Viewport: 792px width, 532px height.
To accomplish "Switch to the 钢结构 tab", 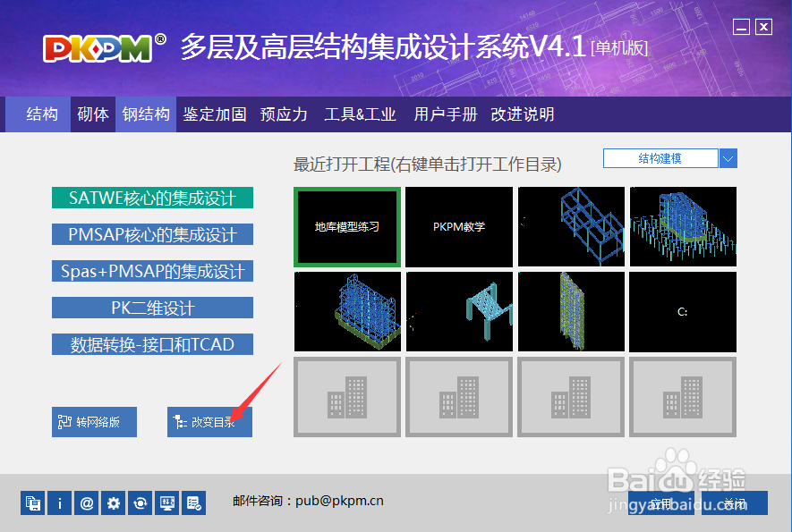I will (146, 114).
